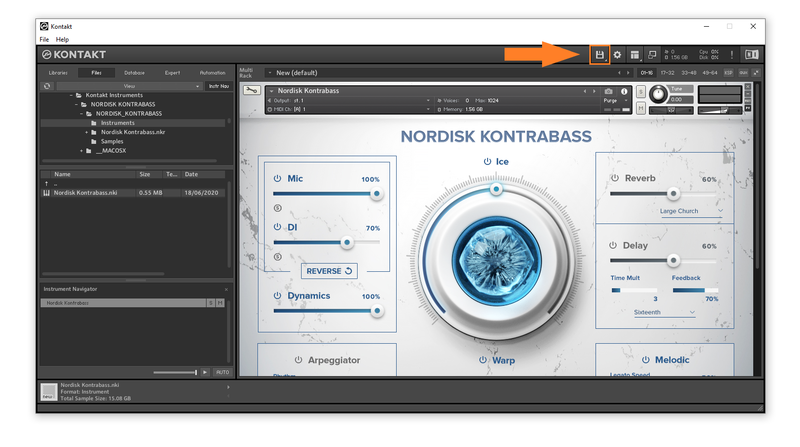Click the Dynamics slider handle
Image resolution: width=800 pixels, height=447 pixels.
click(377, 311)
